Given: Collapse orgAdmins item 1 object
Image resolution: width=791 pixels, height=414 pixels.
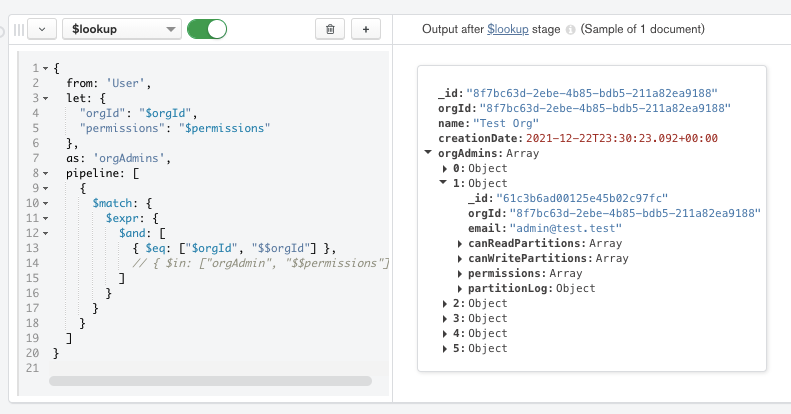Looking at the screenshot, I should tap(445, 183).
